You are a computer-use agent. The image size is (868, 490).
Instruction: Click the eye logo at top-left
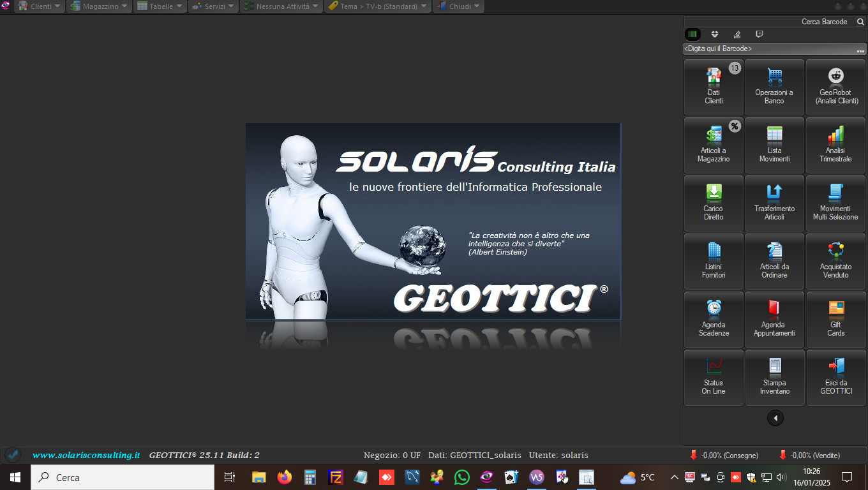pos(6,6)
